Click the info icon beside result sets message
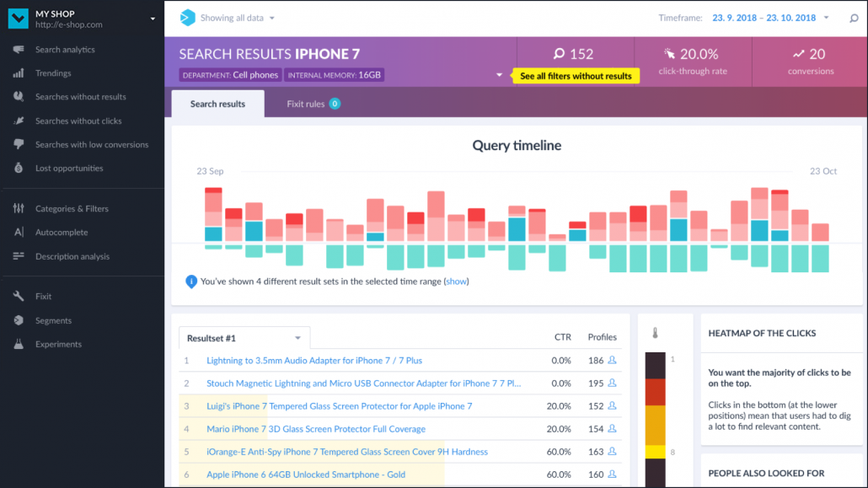 [191, 282]
